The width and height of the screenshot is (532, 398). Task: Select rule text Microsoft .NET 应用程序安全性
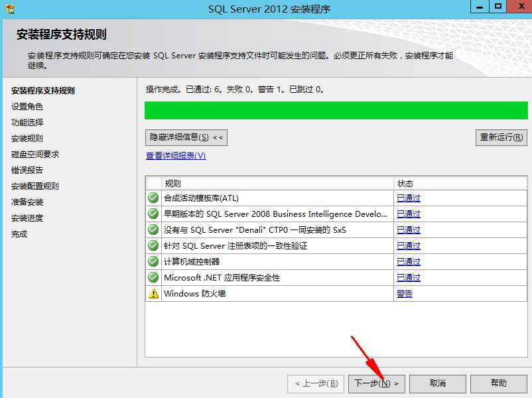tap(222, 277)
